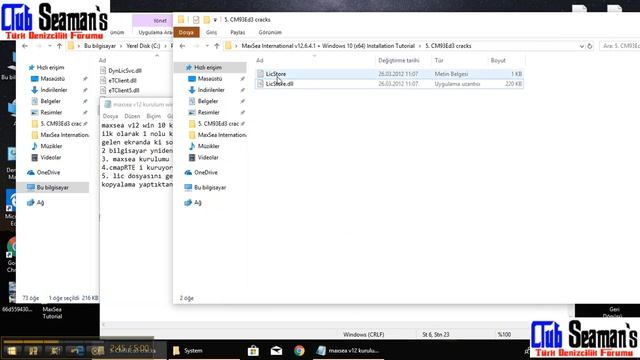The height and width of the screenshot is (360, 640).
Task: Open Masaüstü in front window sidebar
Action: click(x=211, y=78)
